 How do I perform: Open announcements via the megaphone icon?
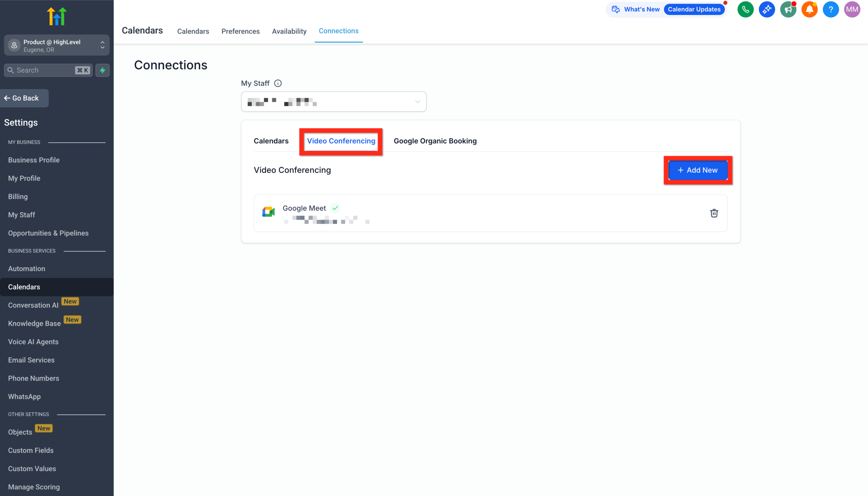tap(788, 9)
